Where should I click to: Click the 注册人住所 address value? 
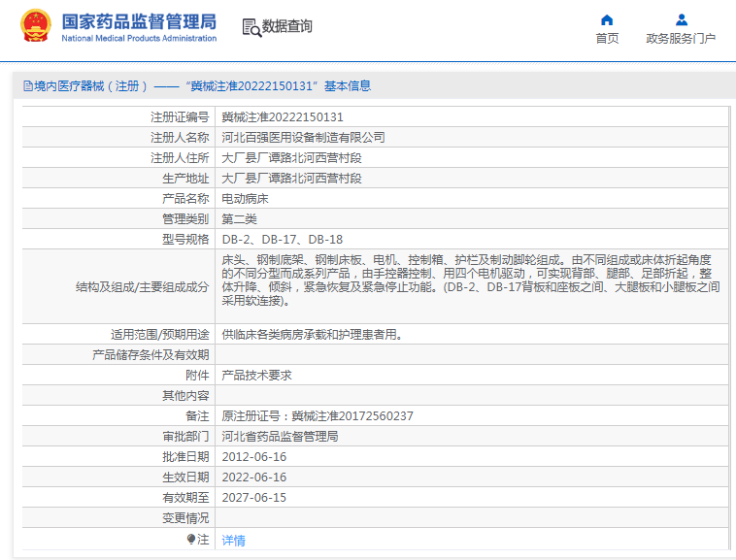click(291, 158)
